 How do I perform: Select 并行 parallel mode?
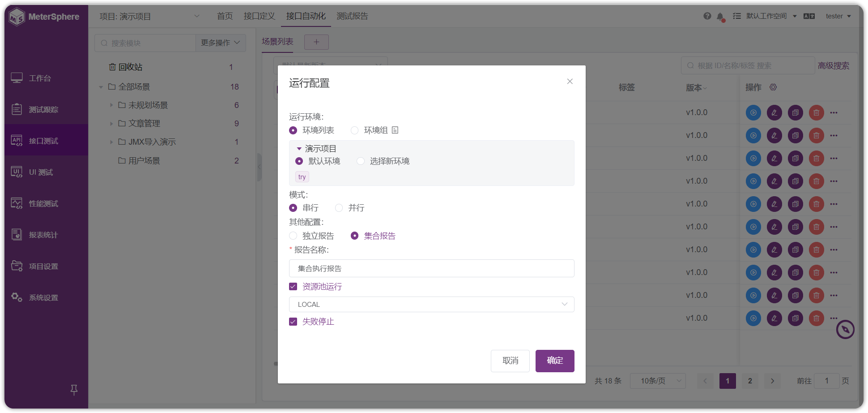[350, 208]
